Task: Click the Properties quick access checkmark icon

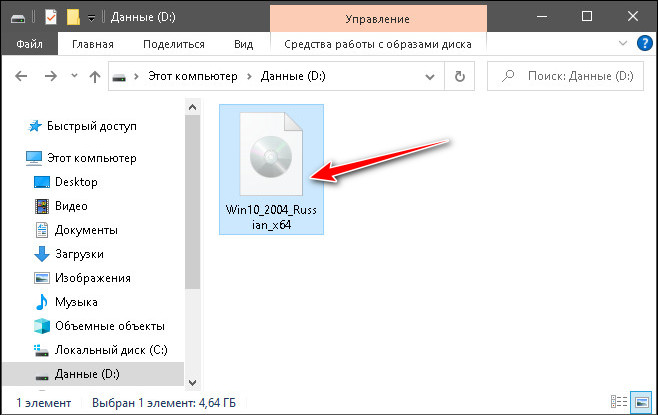Action: point(51,18)
